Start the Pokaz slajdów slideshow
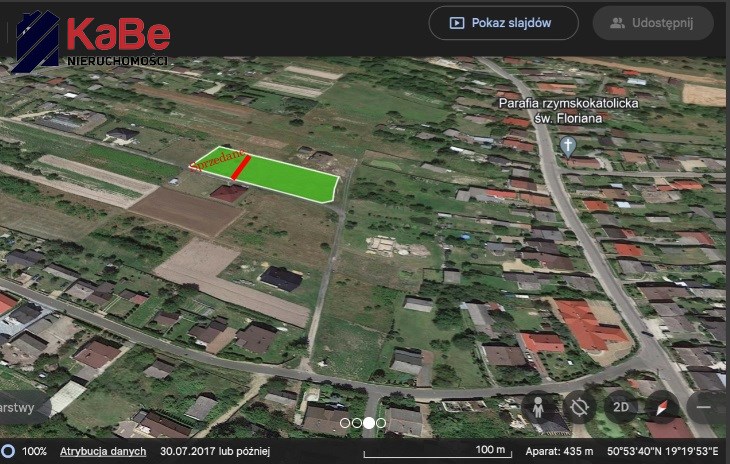Viewport: 730px width, 464px height. [503, 23]
